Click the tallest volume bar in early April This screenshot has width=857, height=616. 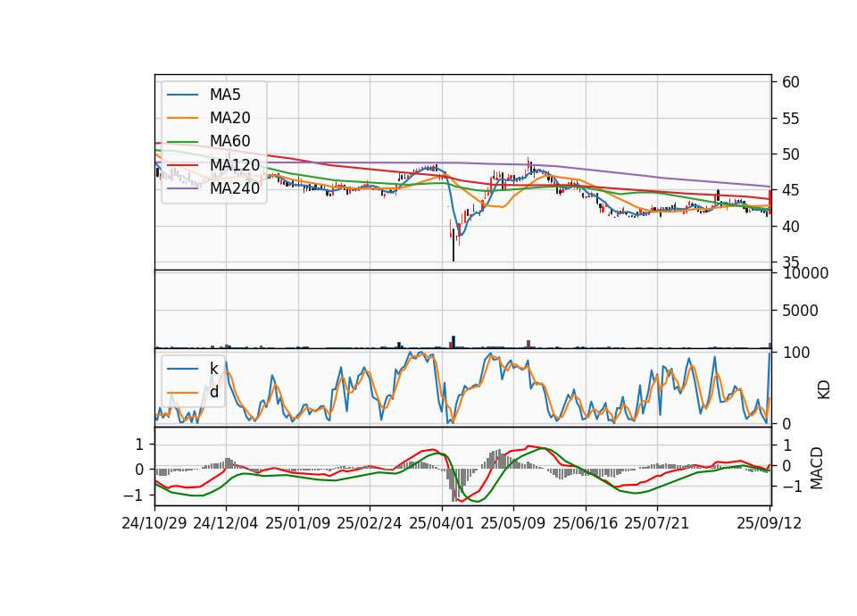pos(453,342)
